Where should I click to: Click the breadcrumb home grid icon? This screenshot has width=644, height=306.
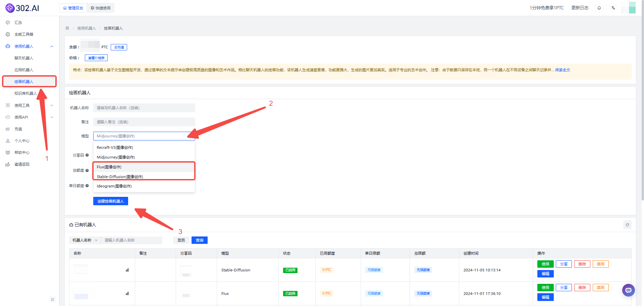pos(67,28)
